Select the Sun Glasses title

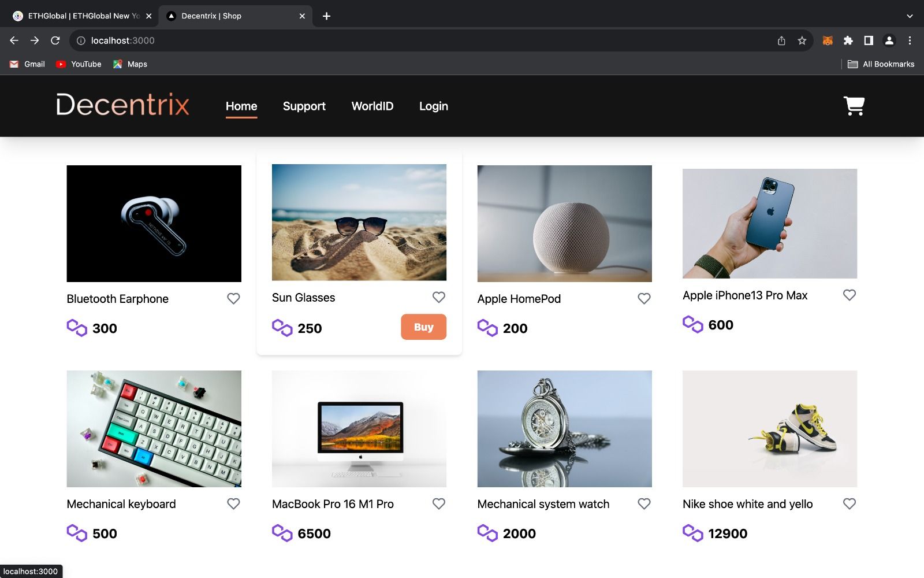click(x=304, y=298)
